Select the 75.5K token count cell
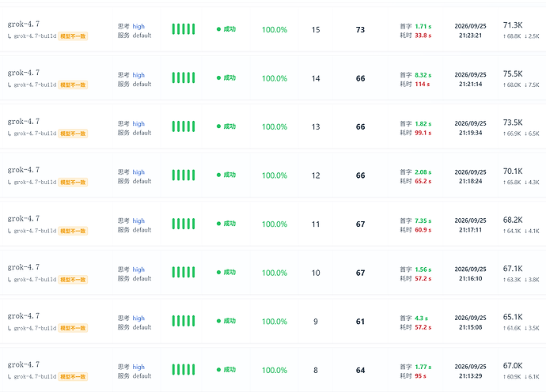Image resolution: width=546 pixels, height=392 pixels. (x=513, y=73)
